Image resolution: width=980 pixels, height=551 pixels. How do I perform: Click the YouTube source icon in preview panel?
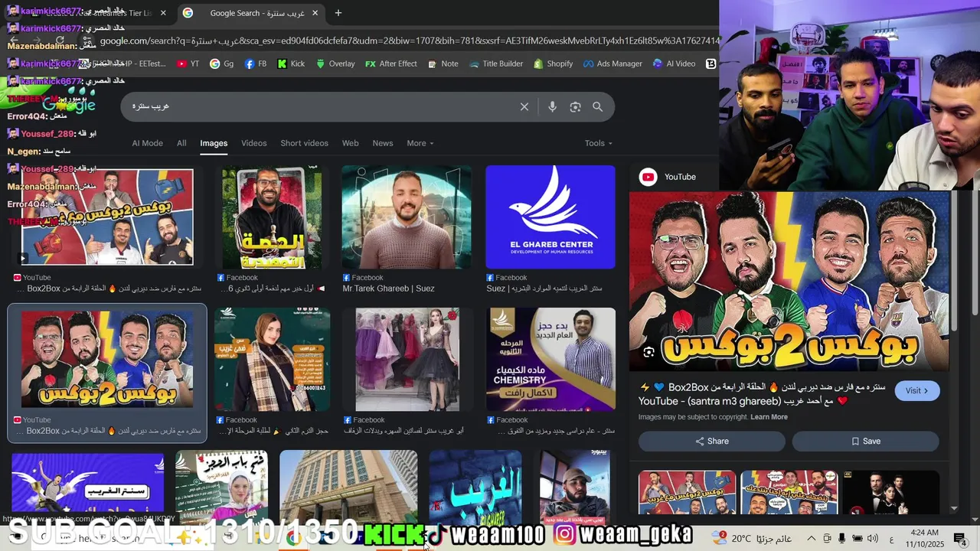pos(648,177)
